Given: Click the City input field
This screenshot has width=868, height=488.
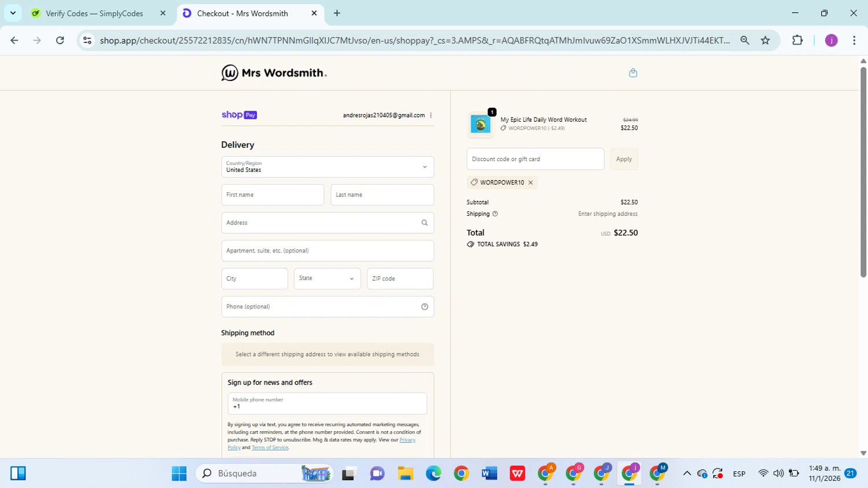Looking at the screenshot, I should pyautogui.click(x=255, y=278).
